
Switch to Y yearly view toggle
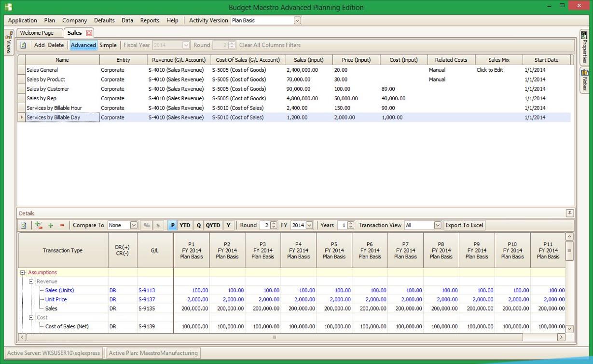click(228, 225)
